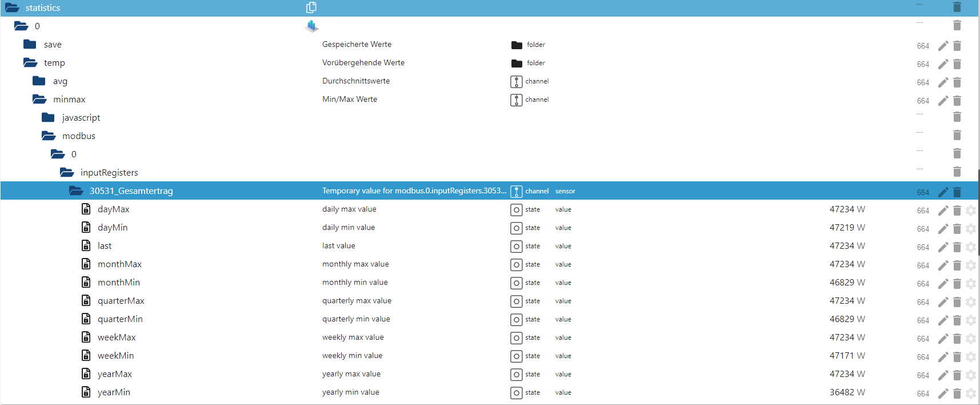Screen dimensions: 980x405
Task: Select the yearMax tree row
Action: [490, 374]
